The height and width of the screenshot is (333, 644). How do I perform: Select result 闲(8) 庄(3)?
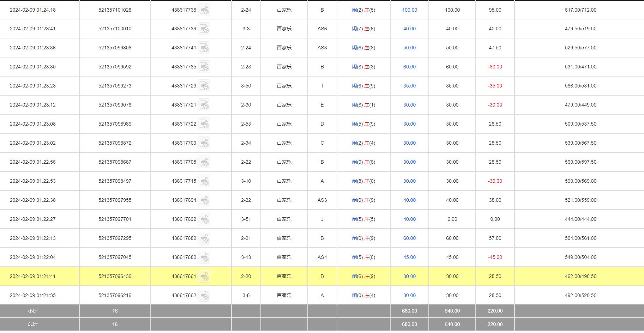click(363, 67)
